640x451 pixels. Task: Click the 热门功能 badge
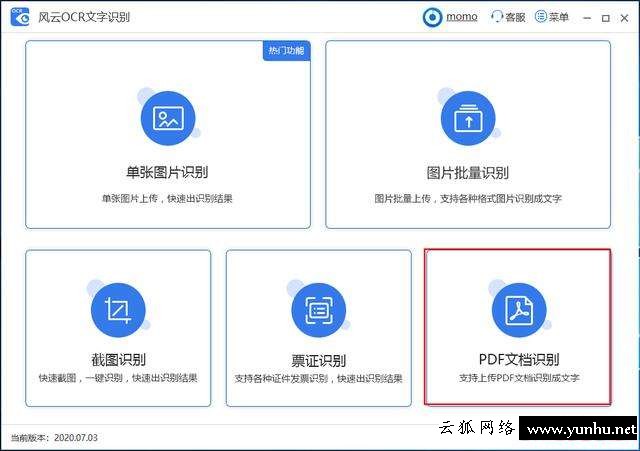(x=286, y=51)
